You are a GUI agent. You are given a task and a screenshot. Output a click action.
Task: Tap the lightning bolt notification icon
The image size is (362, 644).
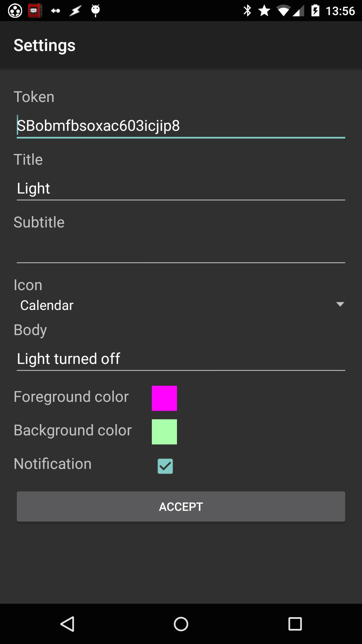(x=75, y=10)
